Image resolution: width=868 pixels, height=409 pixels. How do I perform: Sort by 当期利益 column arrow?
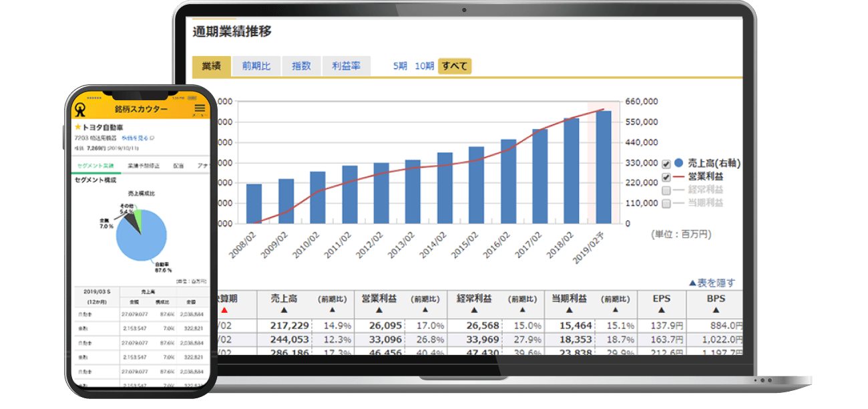tap(569, 310)
